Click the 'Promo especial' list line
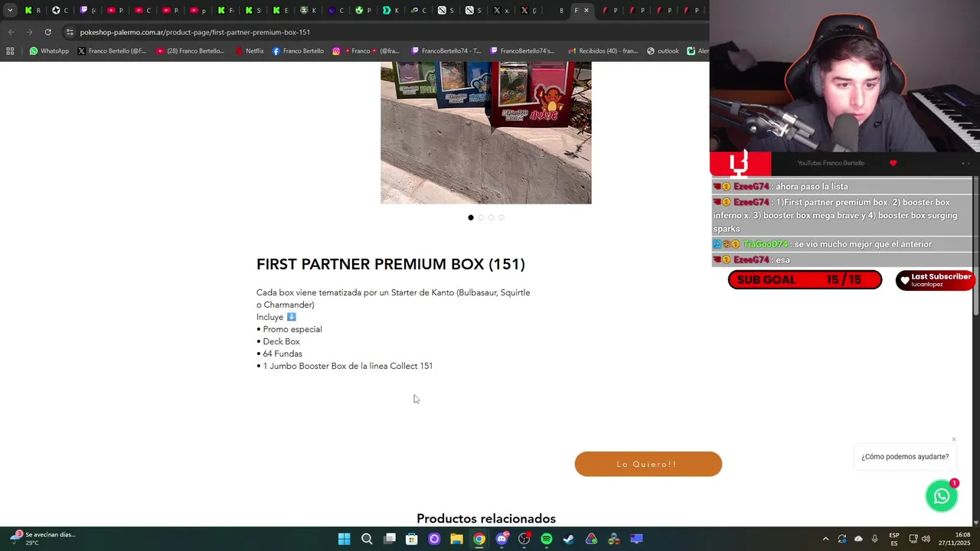The height and width of the screenshot is (551, 980). coord(289,329)
